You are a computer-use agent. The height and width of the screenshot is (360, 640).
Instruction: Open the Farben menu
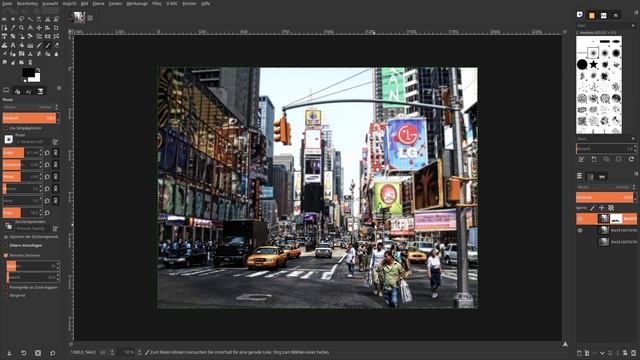tap(115, 3)
